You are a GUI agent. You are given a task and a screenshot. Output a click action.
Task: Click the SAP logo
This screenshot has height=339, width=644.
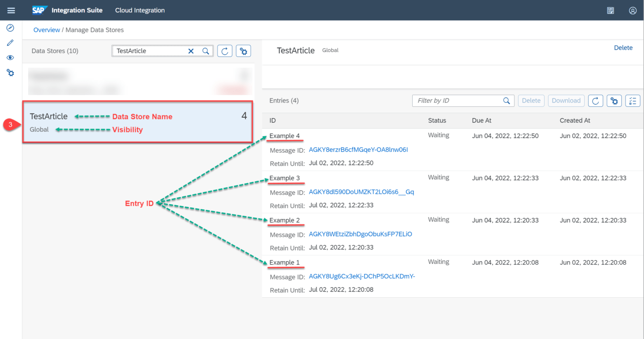coord(40,10)
